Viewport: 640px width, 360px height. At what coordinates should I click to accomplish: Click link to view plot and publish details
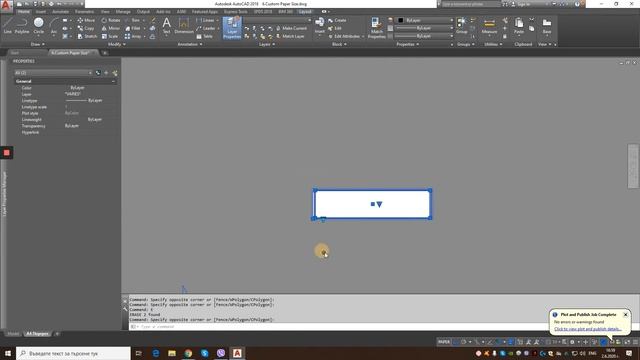[587, 329]
